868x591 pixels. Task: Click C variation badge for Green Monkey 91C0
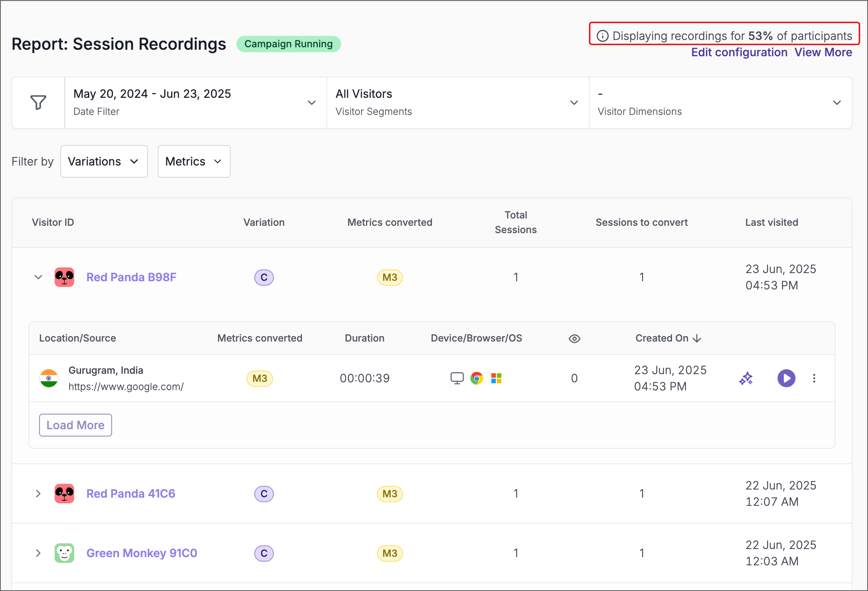pos(264,554)
